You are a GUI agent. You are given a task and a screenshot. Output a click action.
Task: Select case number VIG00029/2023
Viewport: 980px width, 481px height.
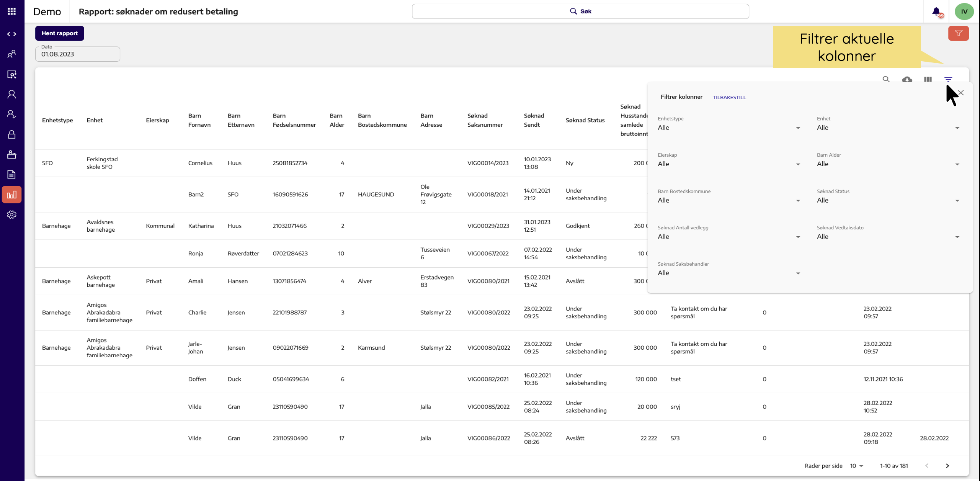coord(488,226)
